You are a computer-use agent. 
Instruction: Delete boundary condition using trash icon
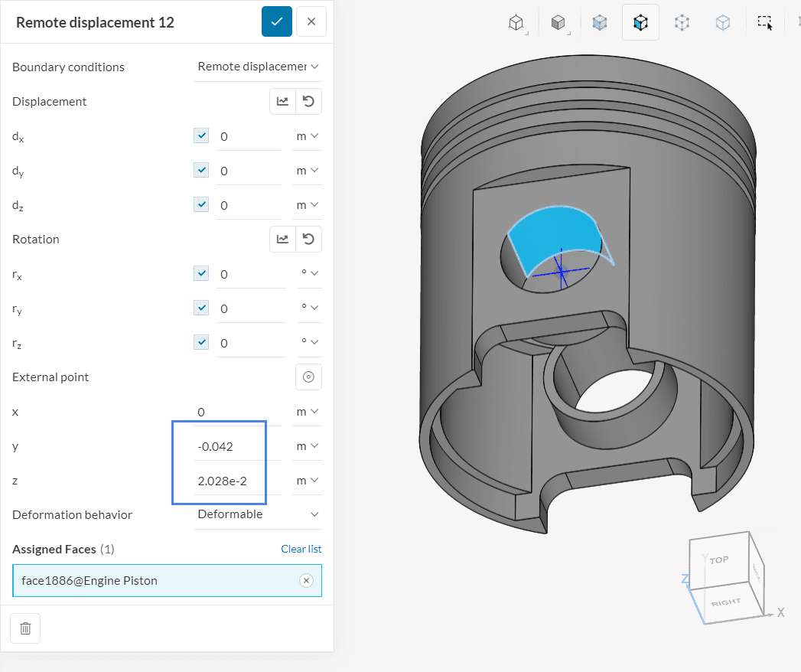25,628
